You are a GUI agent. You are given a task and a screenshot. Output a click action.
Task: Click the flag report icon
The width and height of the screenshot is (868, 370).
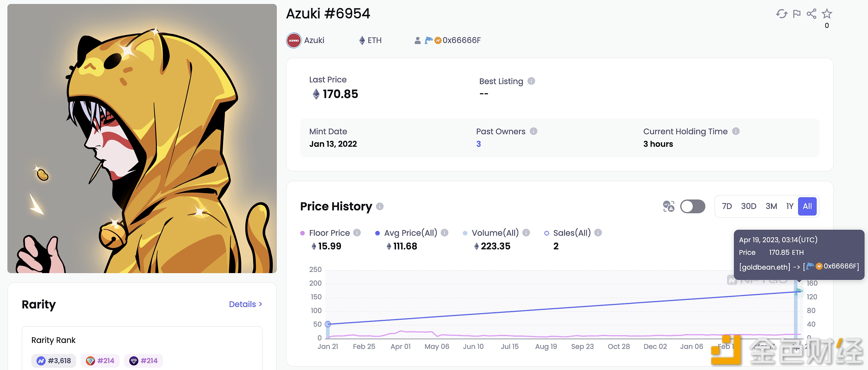[x=797, y=14]
